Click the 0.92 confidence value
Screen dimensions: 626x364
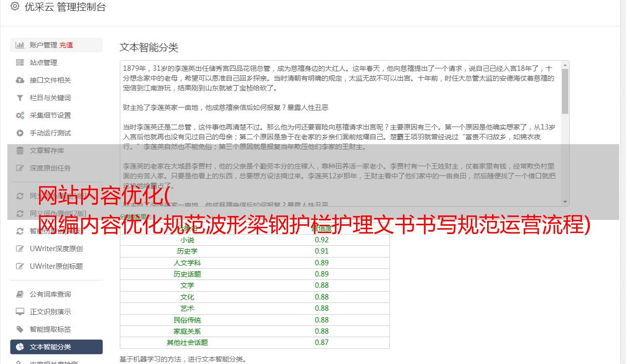coord(322,240)
